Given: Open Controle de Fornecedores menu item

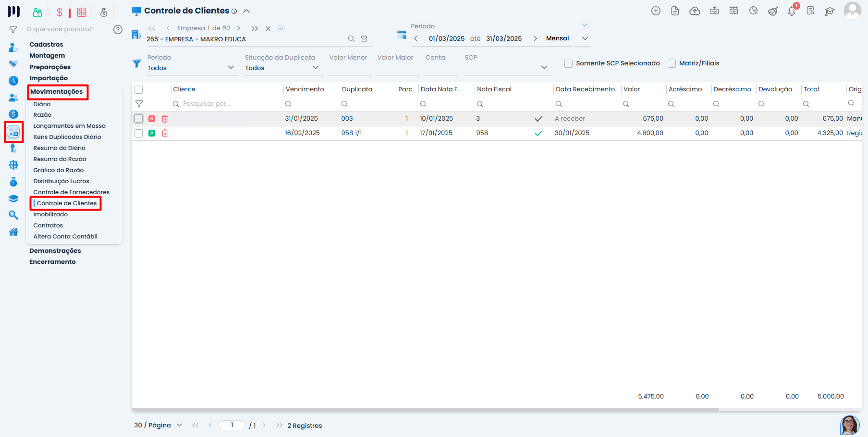Looking at the screenshot, I should pyautogui.click(x=71, y=192).
